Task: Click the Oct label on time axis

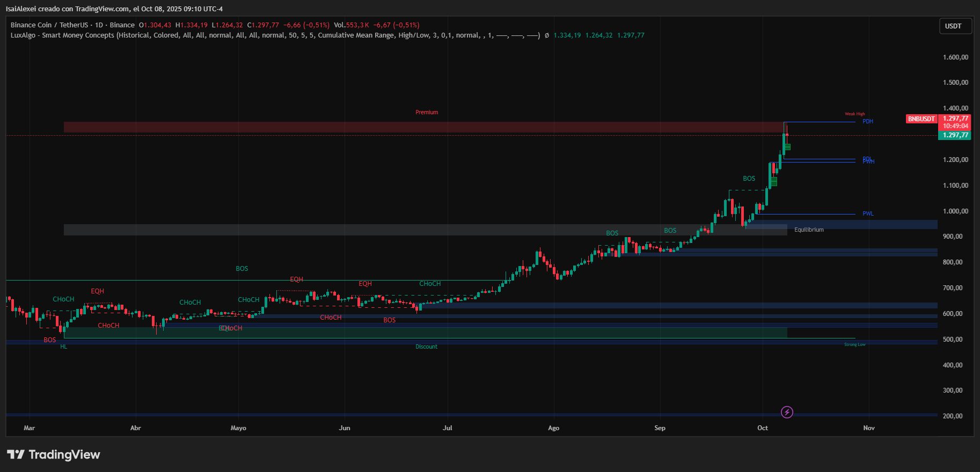Action: [x=762, y=428]
